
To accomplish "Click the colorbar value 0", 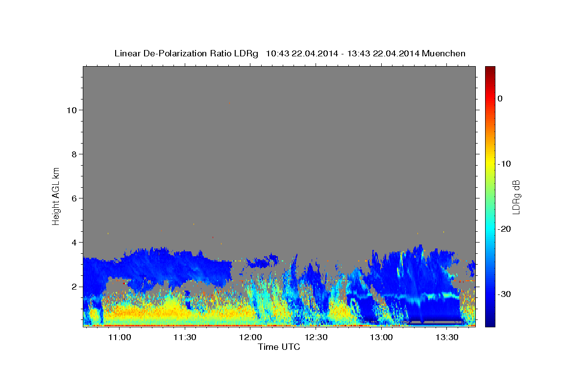I will point(500,98).
